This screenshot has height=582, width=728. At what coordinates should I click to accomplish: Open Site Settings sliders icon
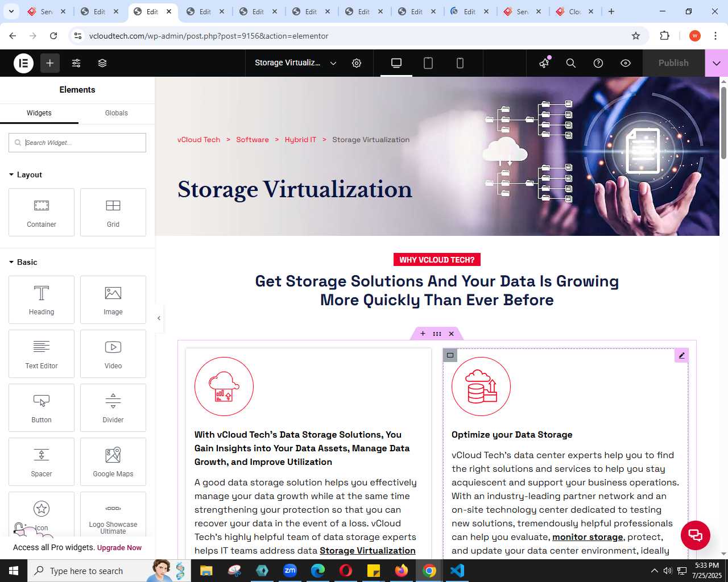(76, 63)
